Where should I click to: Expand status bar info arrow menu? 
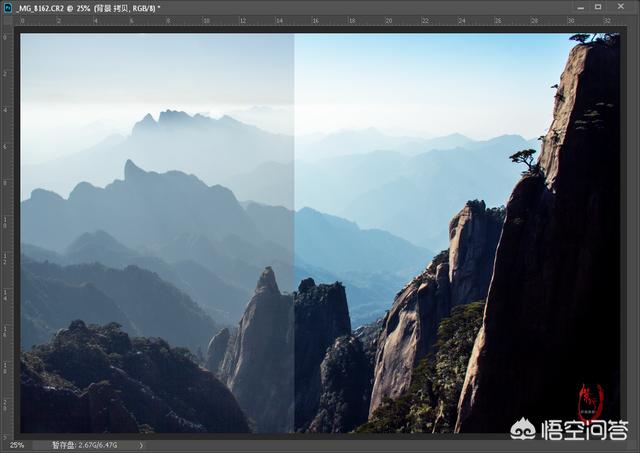[141, 445]
